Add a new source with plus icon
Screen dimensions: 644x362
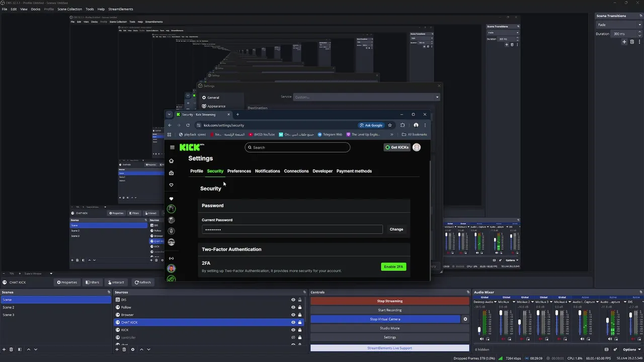(117, 349)
